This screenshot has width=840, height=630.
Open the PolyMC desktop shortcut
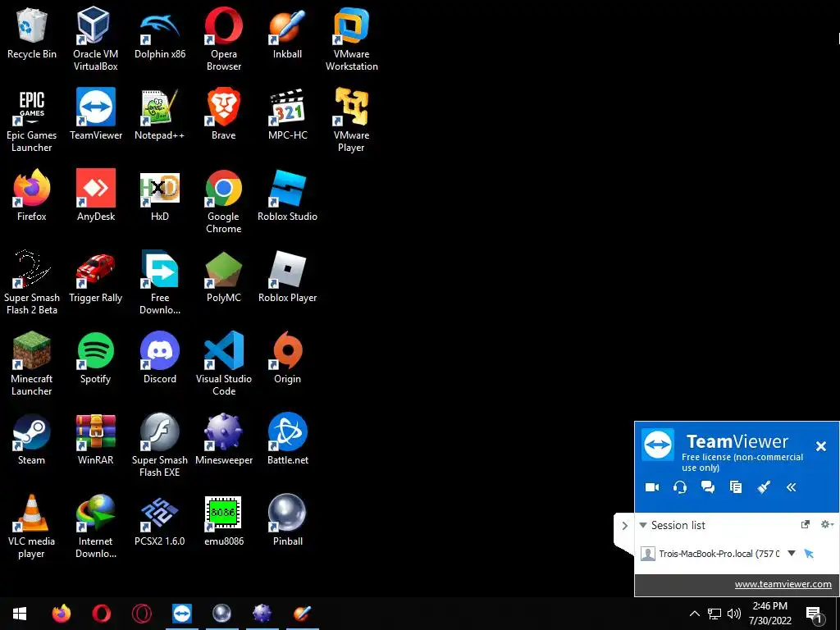(x=223, y=277)
